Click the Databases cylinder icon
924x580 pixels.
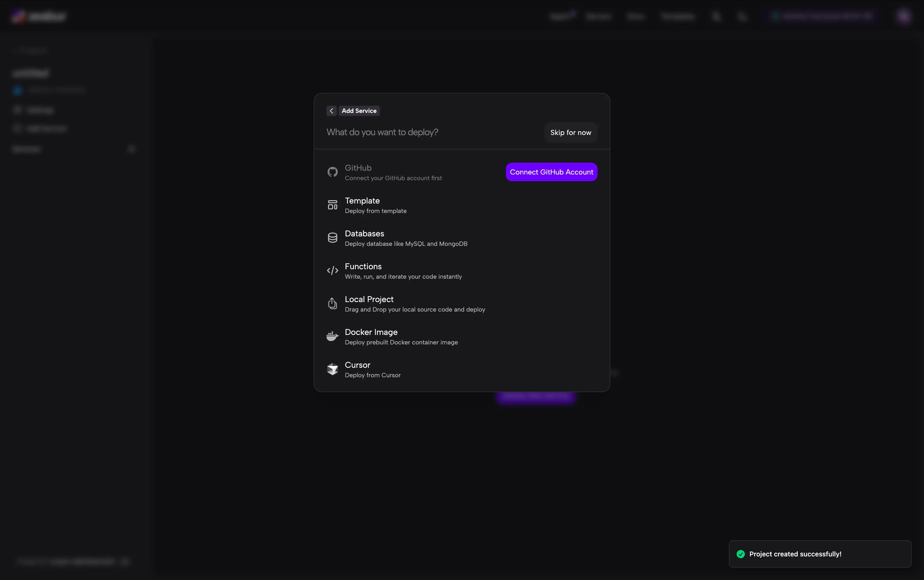pos(332,237)
